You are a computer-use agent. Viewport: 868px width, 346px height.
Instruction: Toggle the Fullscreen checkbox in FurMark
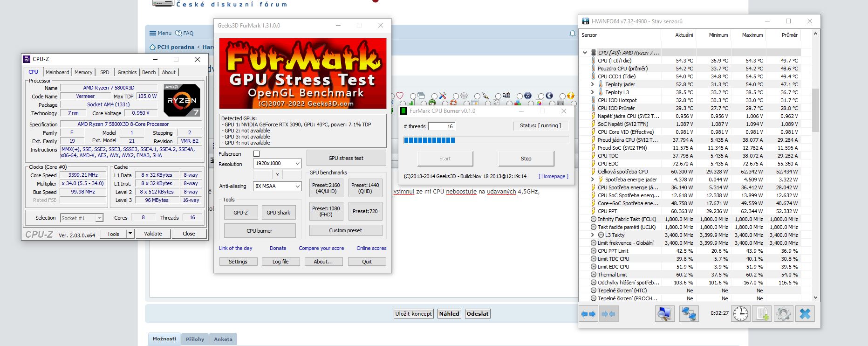[x=256, y=154]
